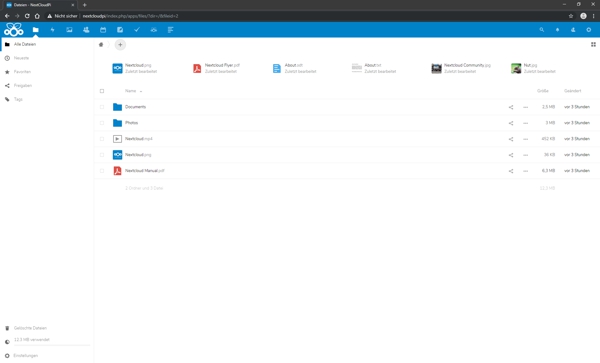Viewport: 600px width, 363px height.
Task: Open the Documents folder
Action: [135, 107]
